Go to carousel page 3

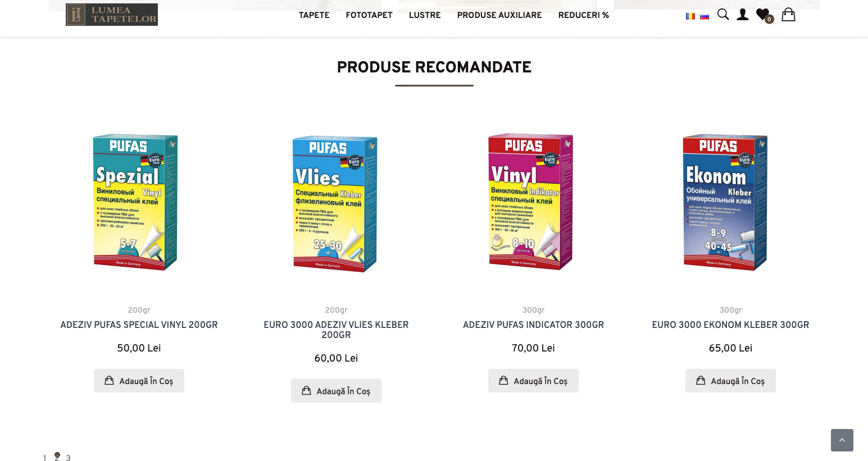tap(68, 458)
